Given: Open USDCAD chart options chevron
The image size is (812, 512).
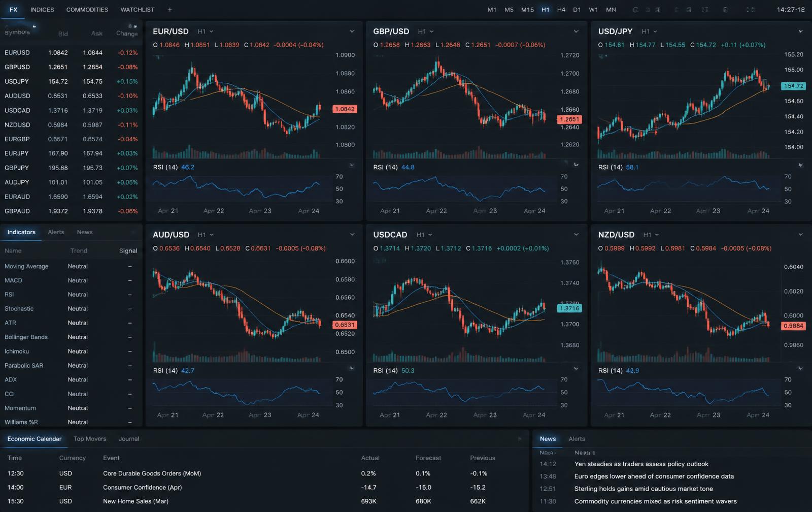Looking at the screenshot, I should click(576, 235).
